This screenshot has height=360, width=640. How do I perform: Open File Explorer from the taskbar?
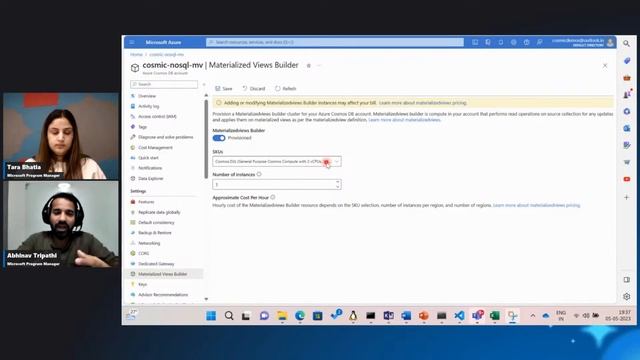coord(282,316)
